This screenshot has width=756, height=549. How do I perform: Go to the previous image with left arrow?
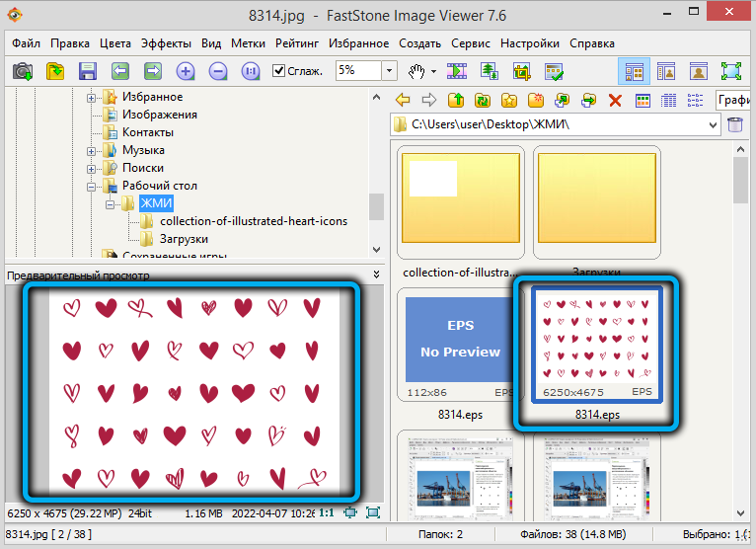tap(120, 71)
